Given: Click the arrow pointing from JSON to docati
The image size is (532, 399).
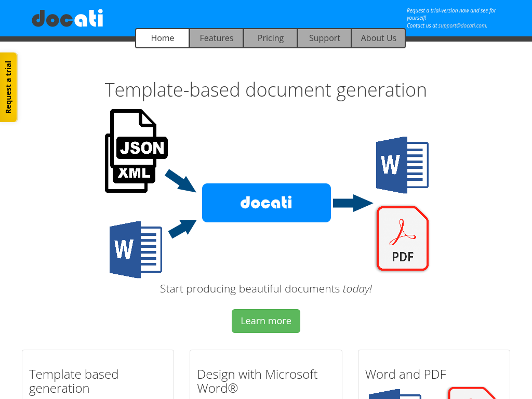Looking at the screenshot, I should [x=180, y=180].
